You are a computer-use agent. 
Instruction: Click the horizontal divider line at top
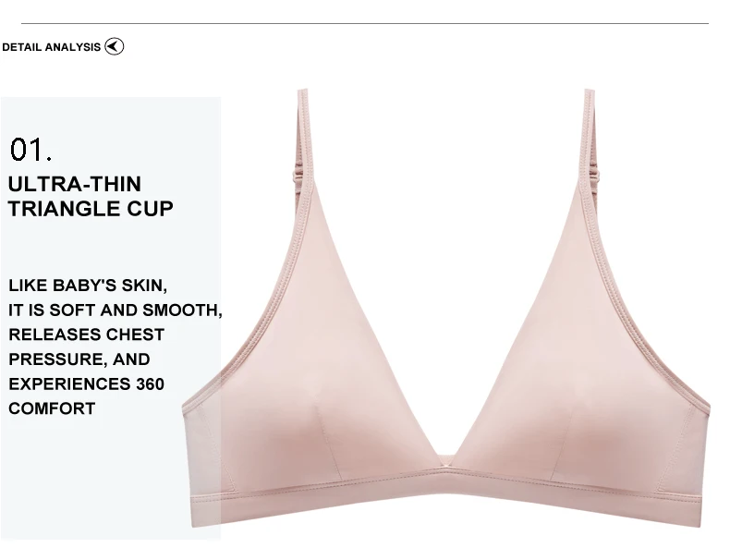tap(365, 23)
